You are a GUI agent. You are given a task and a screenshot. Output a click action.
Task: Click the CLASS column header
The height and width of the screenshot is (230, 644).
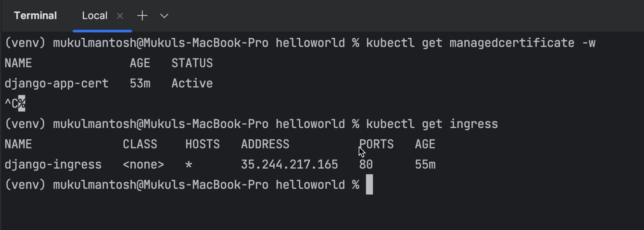click(140, 144)
